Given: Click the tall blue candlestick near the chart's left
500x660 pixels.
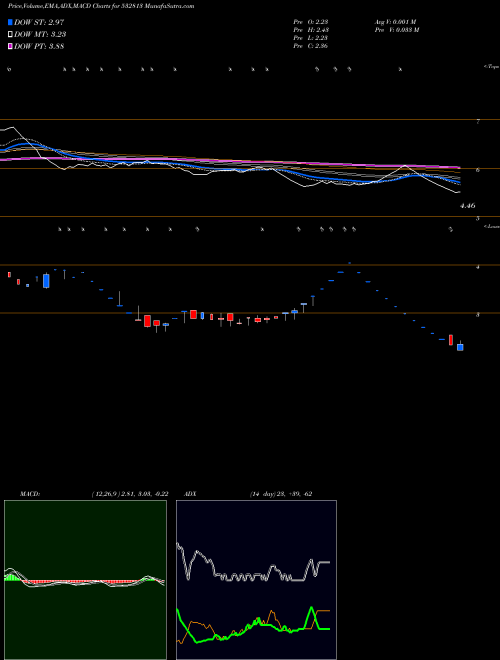Looking at the screenshot, I should point(46,281).
